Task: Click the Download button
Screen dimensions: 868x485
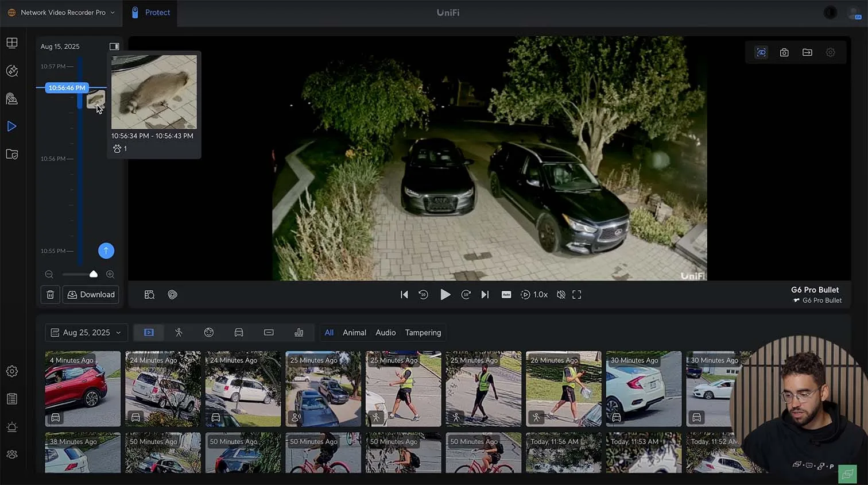Action: pos(91,295)
